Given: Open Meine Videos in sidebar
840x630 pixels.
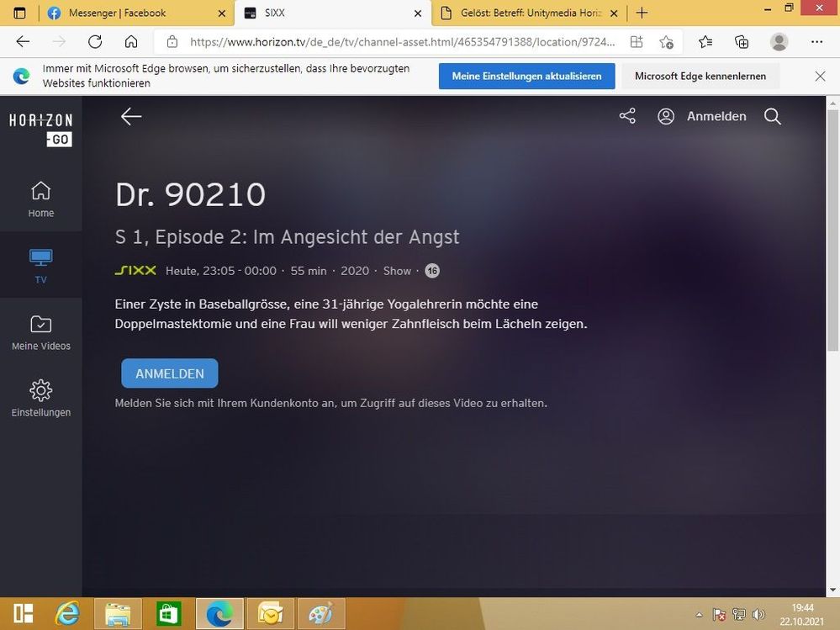Looking at the screenshot, I should pyautogui.click(x=40, y=333).
